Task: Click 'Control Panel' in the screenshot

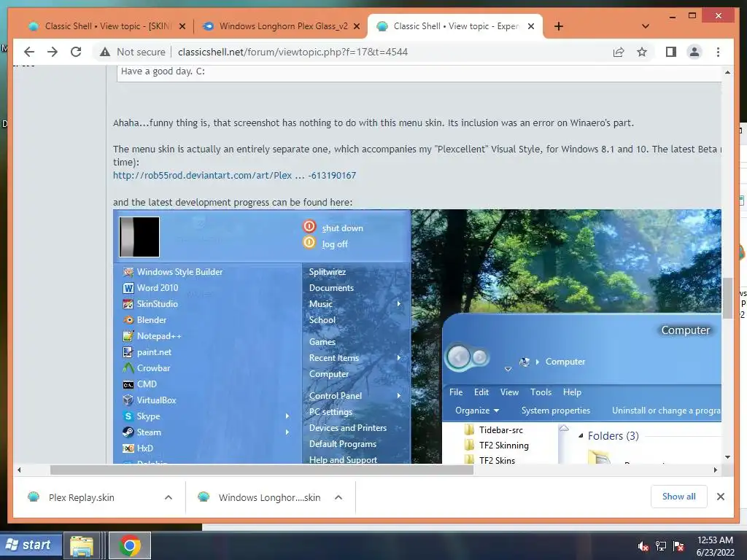Action: tap(336, 396)
